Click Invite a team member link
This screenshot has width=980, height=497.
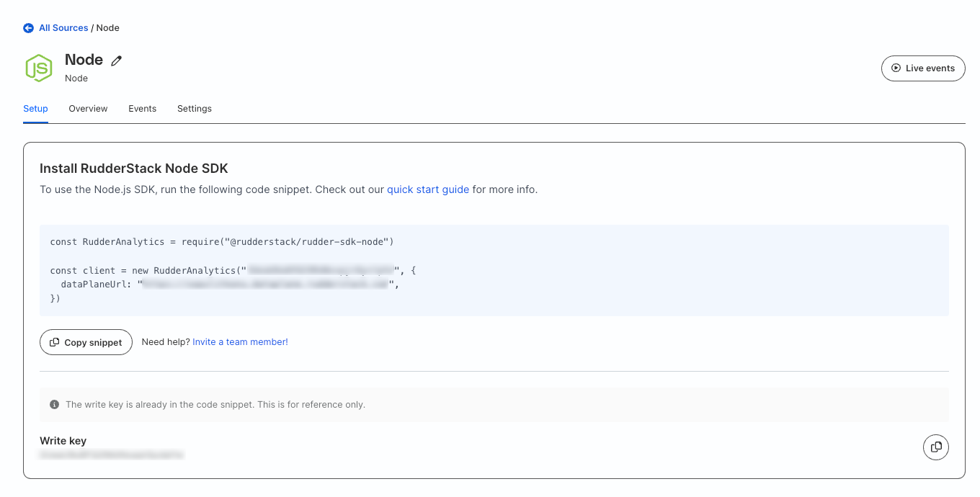pos(240,342)
